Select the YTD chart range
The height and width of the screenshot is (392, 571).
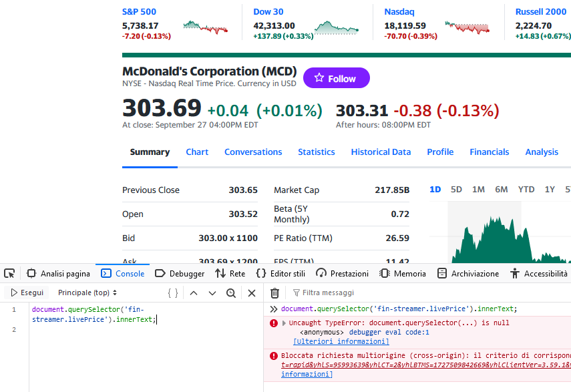[526, 189]
